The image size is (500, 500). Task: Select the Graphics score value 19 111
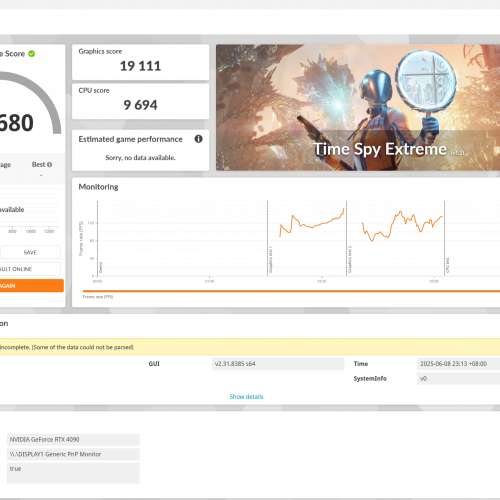[x=140, y=66]
